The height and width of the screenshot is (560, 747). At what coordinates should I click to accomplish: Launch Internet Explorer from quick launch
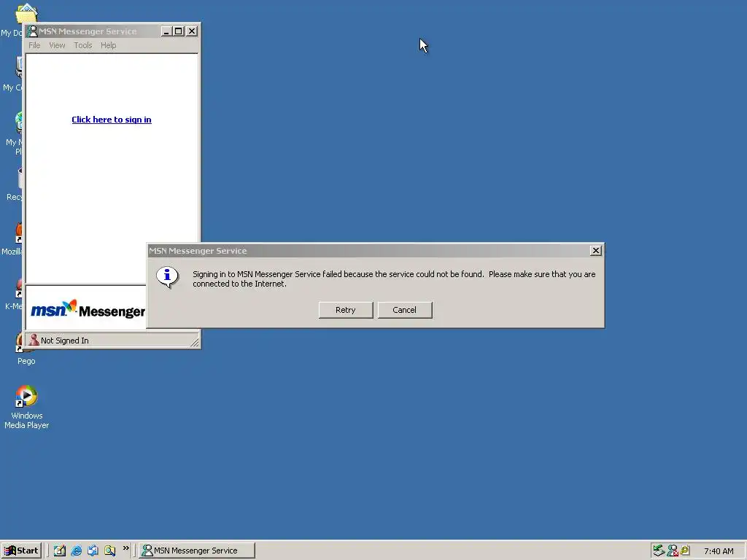click(76, 551)
